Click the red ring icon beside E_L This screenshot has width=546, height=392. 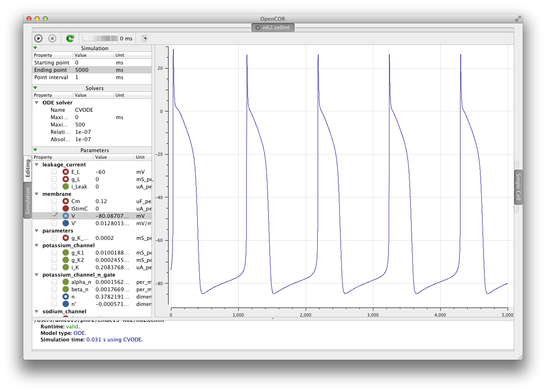pos(66,172)
